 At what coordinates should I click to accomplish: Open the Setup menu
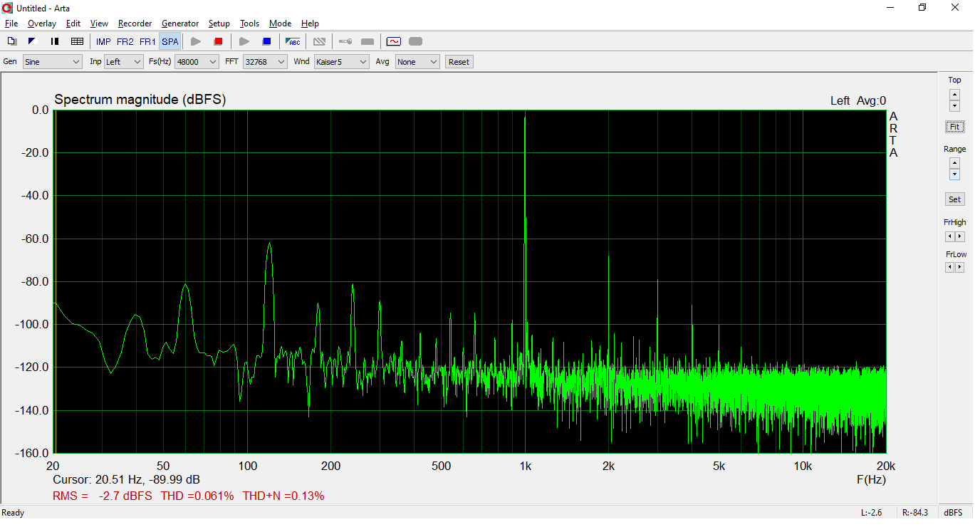tap(219, 24)
